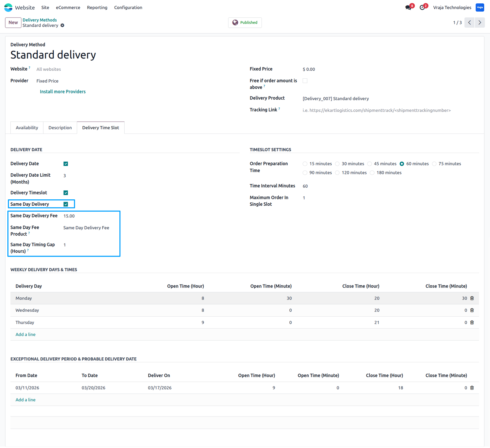Open the activities clock icon with 2 badge

point(422,7)
